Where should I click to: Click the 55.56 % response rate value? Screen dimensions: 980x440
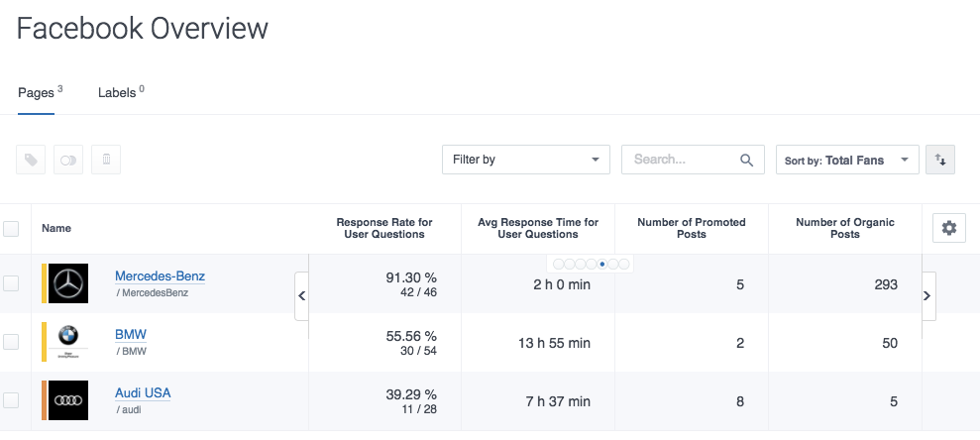[x=411, y=336]
